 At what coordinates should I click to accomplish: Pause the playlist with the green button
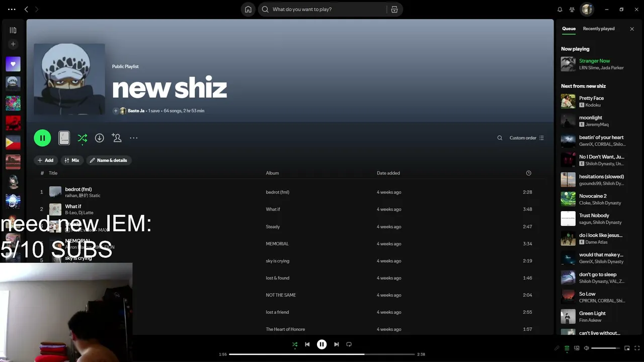pyautogui.click(x=42, y=138)
